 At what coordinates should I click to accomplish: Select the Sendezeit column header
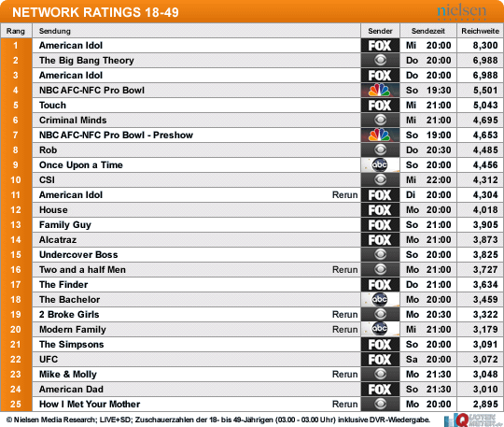coord(428,31)
